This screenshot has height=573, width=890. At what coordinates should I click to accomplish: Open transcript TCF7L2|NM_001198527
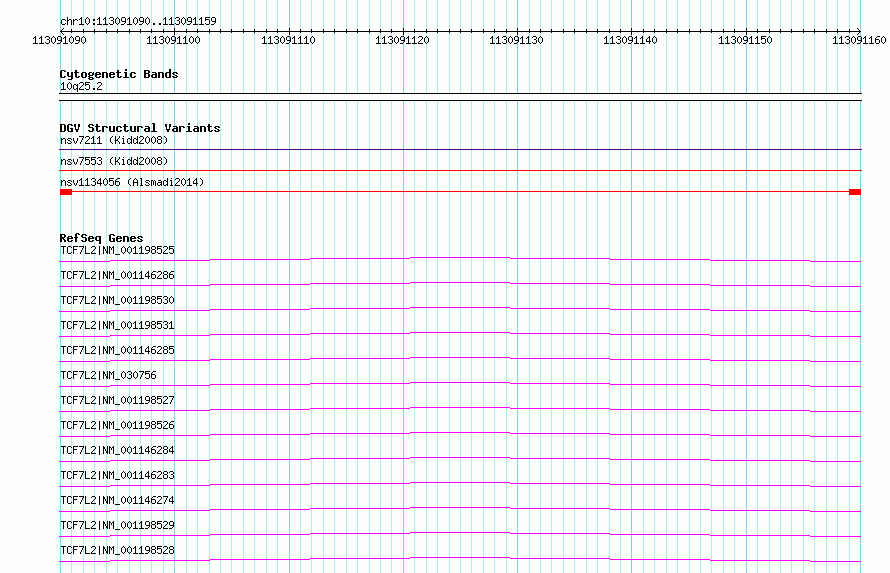tap(117, 400)
